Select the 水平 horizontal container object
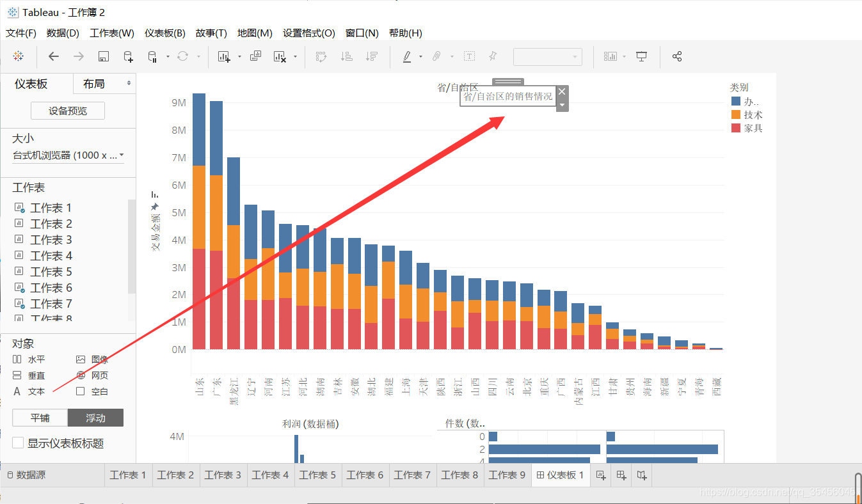The height and width of the screenshot is (504, 862). (29, 359)
